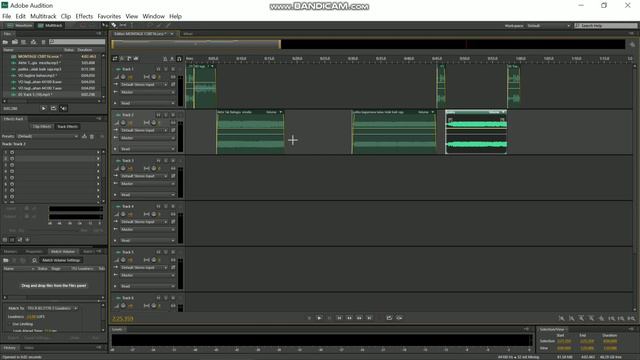Click the Multitrack view button
Screen dimensions: 640x360
point(50,25)
